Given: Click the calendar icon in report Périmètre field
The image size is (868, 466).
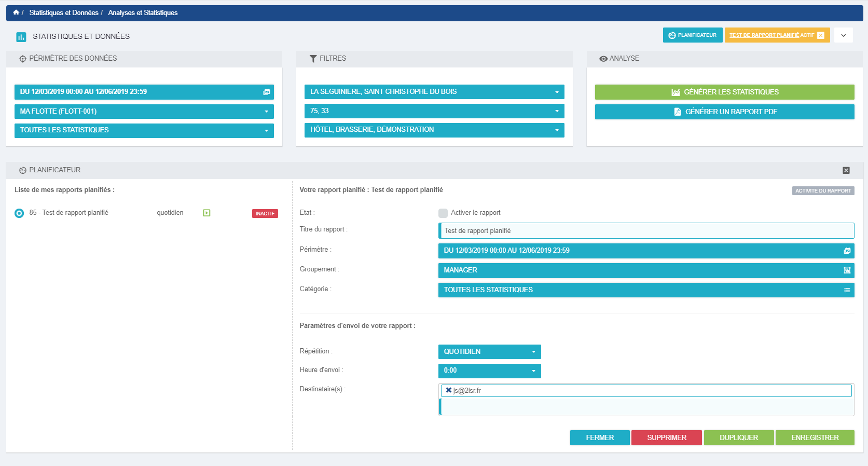Looking at the screenshot, I should point(847,251).
